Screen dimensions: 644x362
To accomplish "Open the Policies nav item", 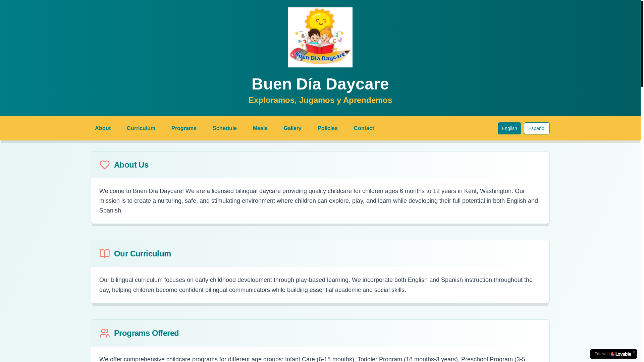I will coord(328,128).
